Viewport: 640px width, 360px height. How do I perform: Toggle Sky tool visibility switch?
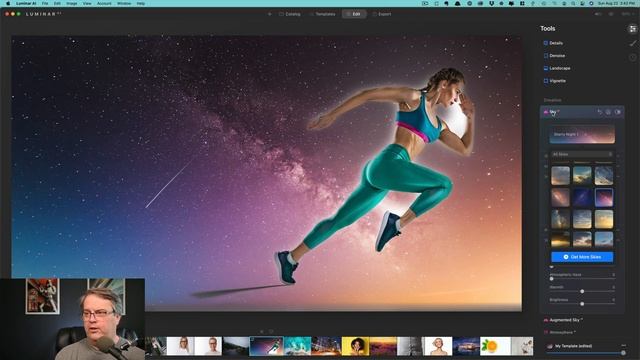618,112
